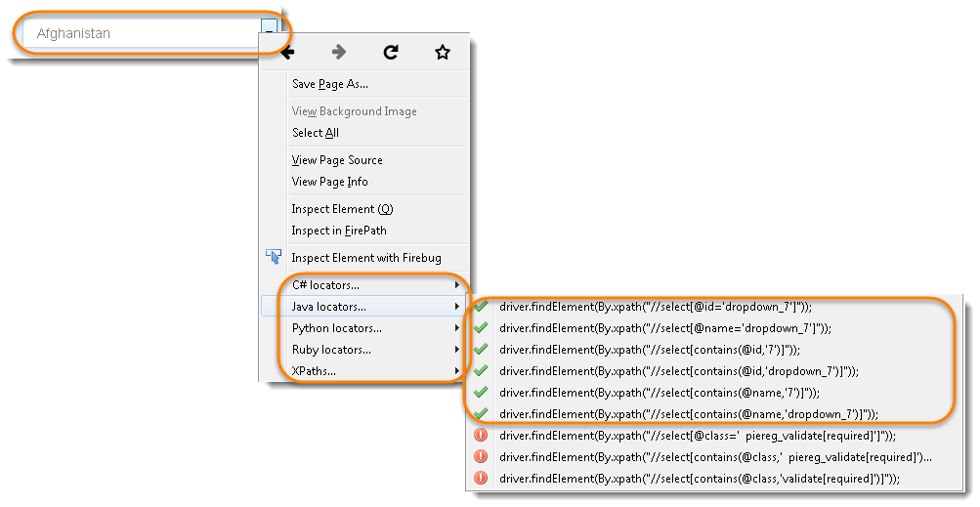
Task: Click the Bookmark star icon
Action: coord(442,53)
